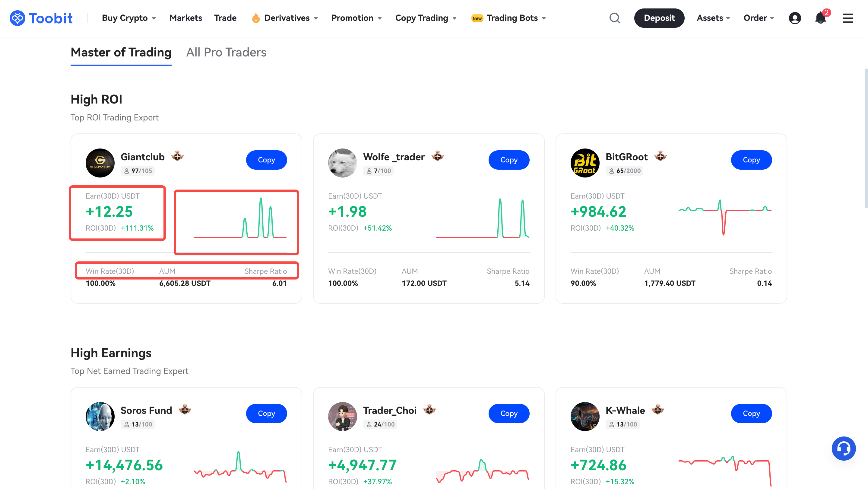Open the customer support headset icon
This screenshot has height=489, width=868.
pyautogui.click(x=843, y=448)
